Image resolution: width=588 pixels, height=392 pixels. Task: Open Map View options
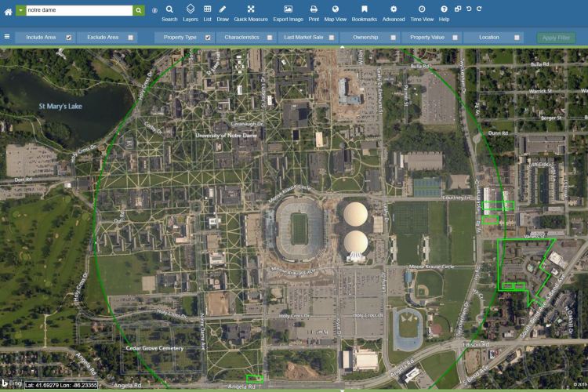pos(336,13)
